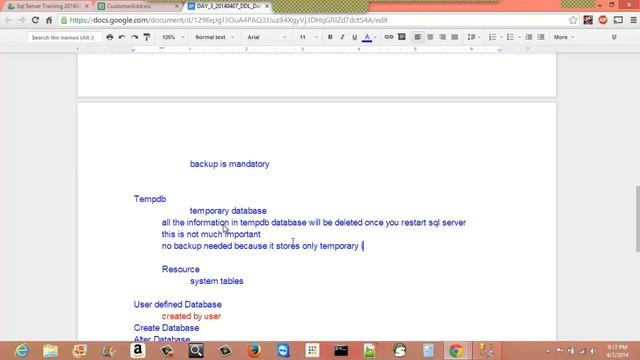Open the Amazon app on the taskbar

[x=138, y=351]
